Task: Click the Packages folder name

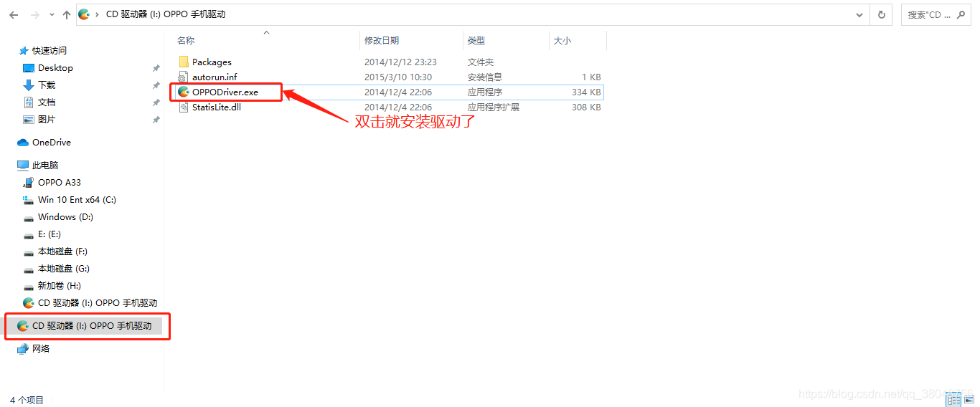Action: tap(212, 62)
